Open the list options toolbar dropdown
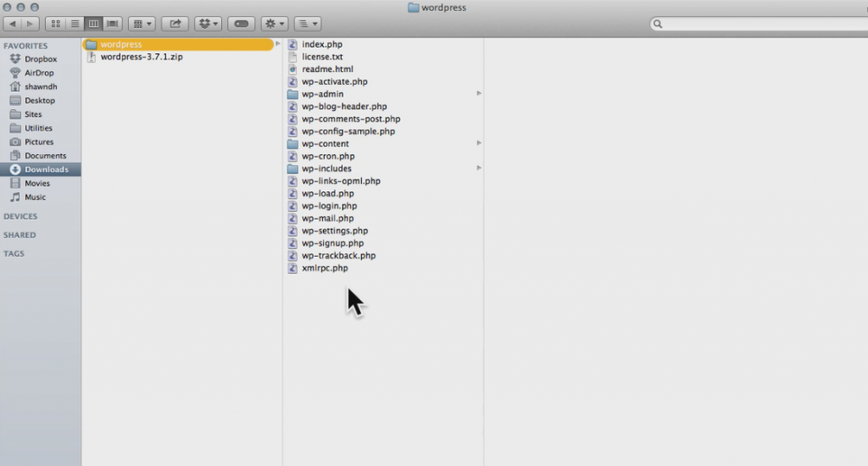Image resolution: width=868 pixels, height=466 pixels. tap(308, 24)
